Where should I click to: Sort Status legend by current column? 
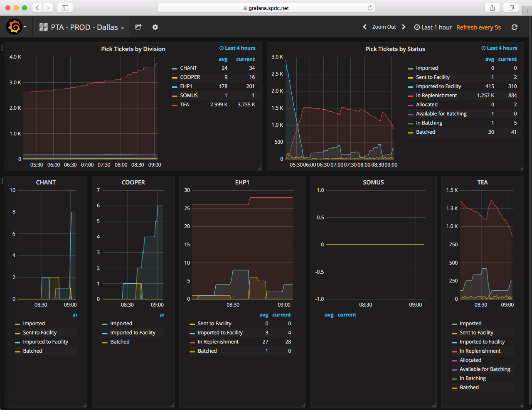point(507,59)
